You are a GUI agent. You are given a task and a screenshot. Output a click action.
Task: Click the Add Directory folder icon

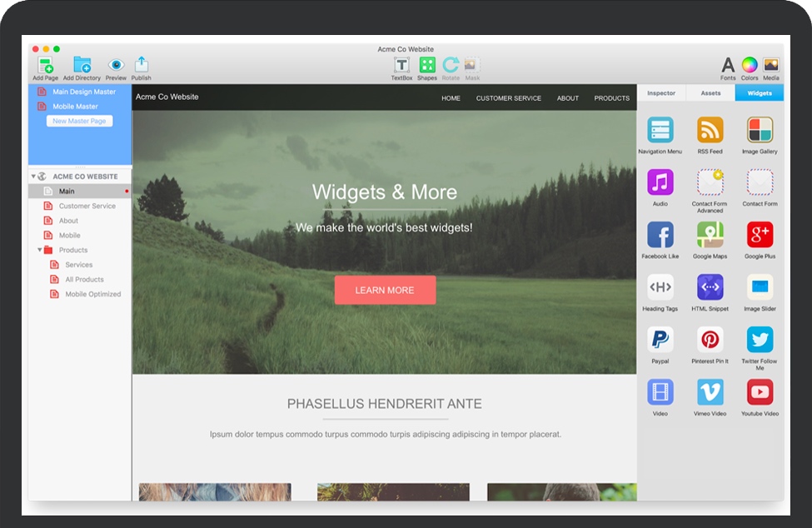tap(82, 65)
